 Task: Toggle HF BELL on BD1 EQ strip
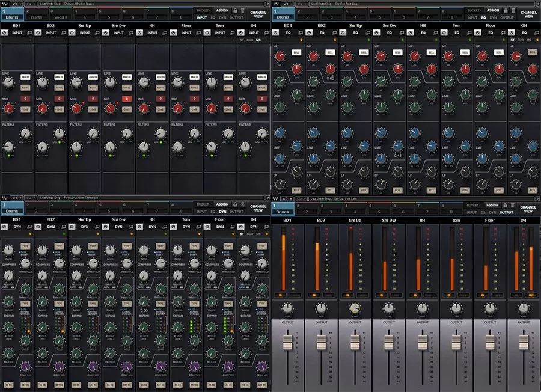pos(296,52)
